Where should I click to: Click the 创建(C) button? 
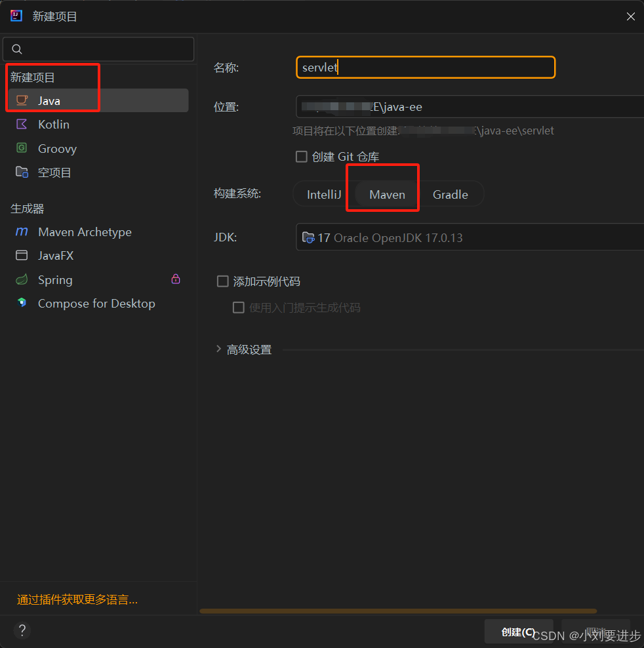click(x=518, y=632)
